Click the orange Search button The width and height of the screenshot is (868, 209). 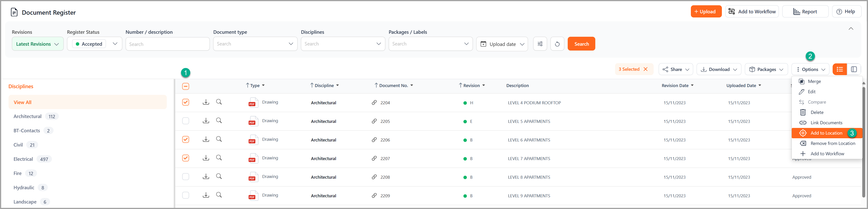pyautogui.click(x=581, y=44)
